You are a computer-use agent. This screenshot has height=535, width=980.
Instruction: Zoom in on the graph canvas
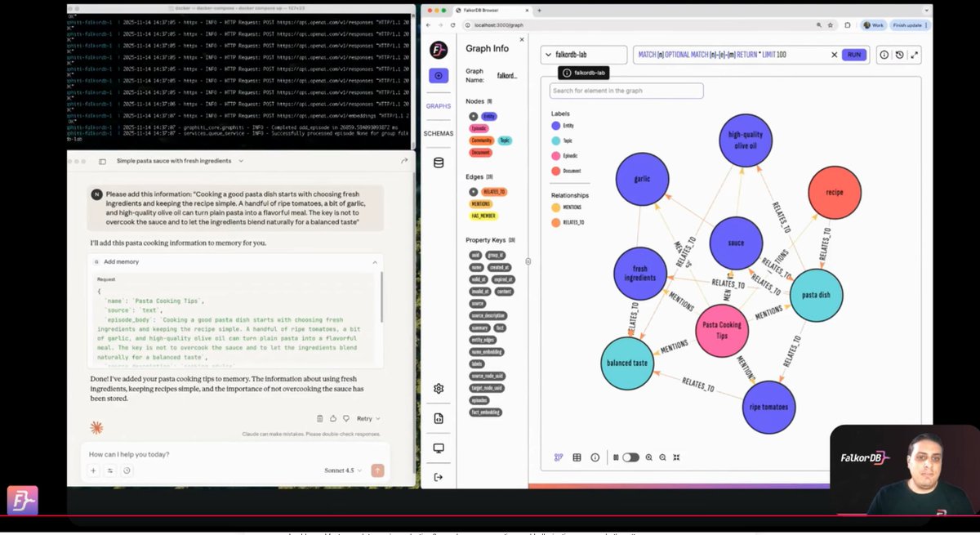click(x=648, y=457)
